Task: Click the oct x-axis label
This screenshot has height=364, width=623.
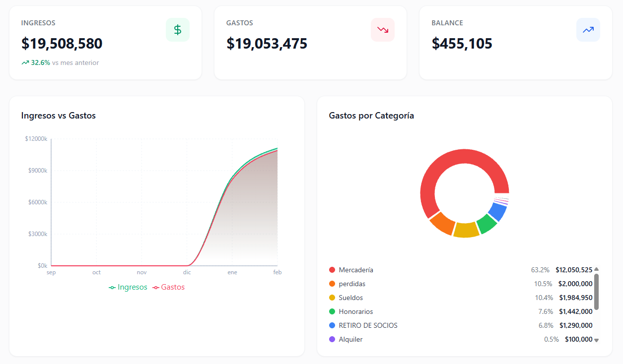Action: [96, 272]
